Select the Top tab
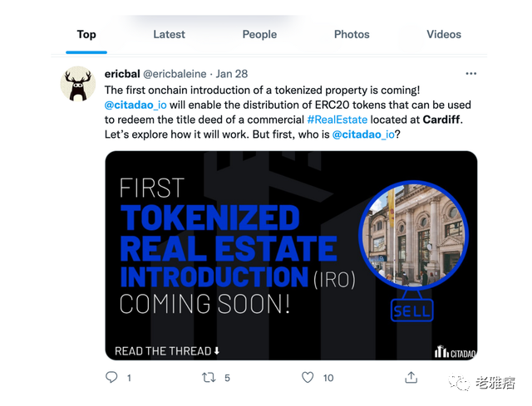532x406 pixels. (x=86, y=34)
